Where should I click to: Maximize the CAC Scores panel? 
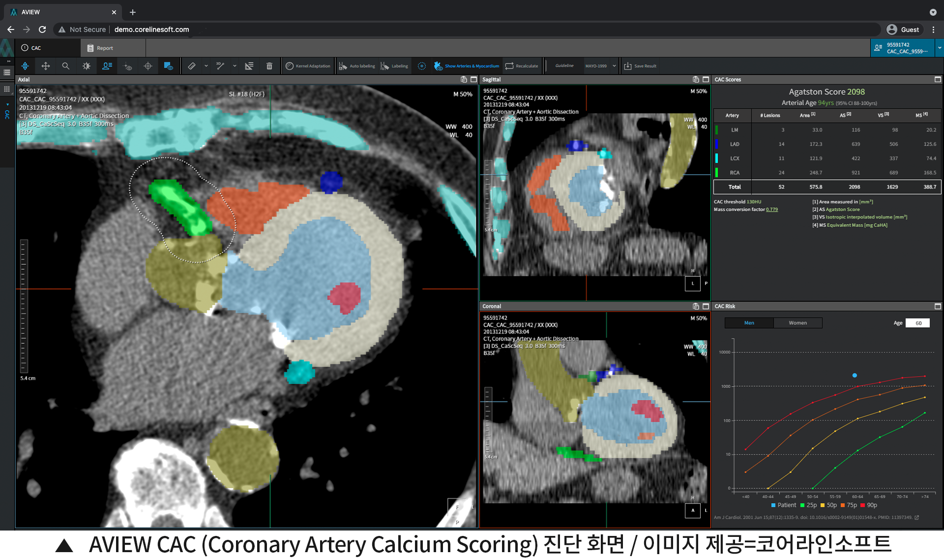tap(938, 80)
